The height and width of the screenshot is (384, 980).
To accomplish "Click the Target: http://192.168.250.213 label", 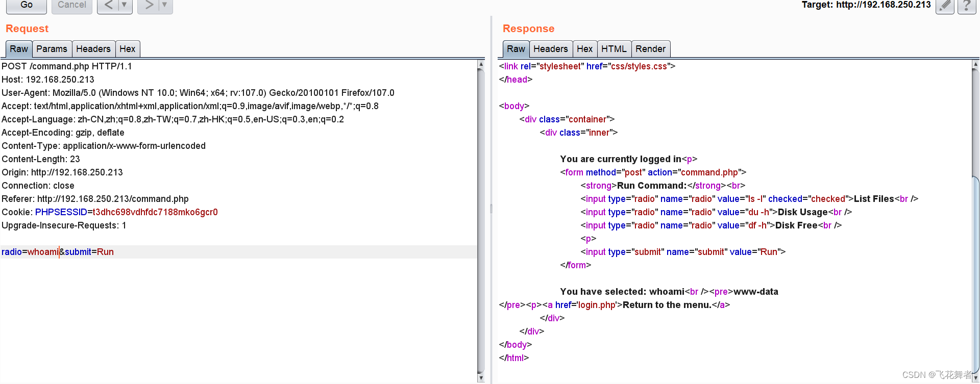I will pyautogui.click(x=866, y=5).
